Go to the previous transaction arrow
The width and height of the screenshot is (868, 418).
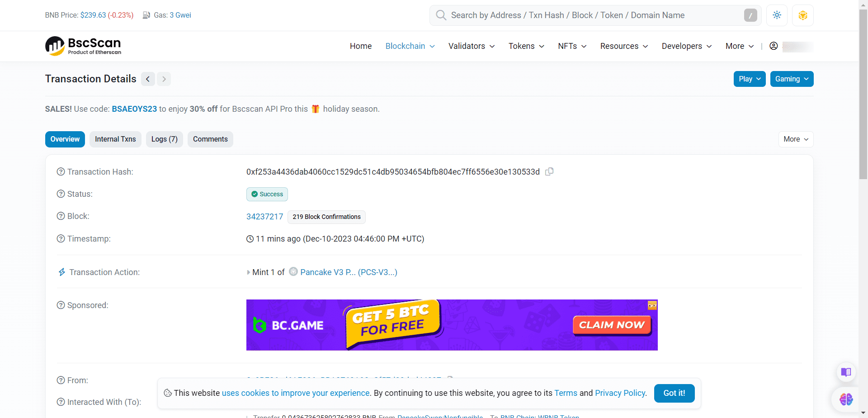[148, 79]
